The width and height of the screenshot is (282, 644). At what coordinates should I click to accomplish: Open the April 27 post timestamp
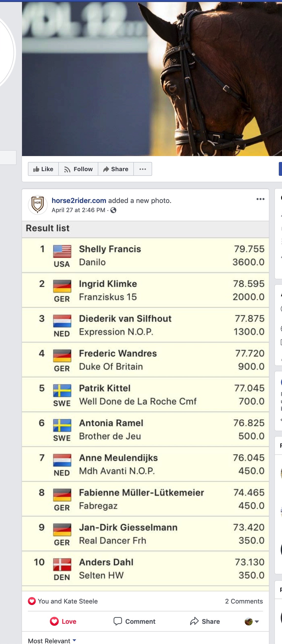(78, 210)
